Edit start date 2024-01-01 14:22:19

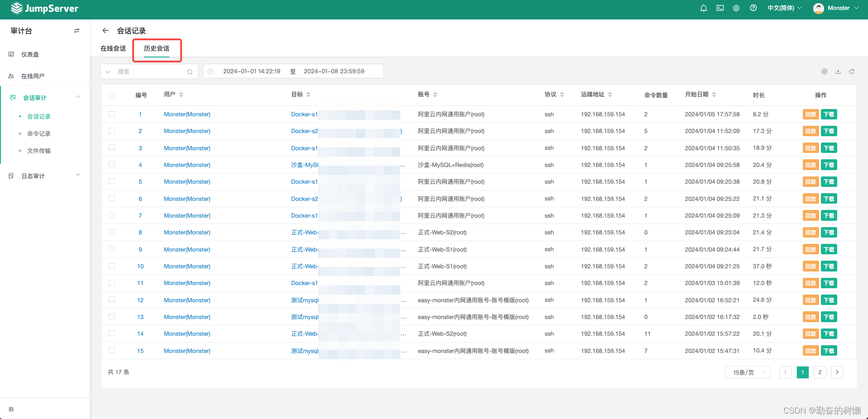[252, 71]
